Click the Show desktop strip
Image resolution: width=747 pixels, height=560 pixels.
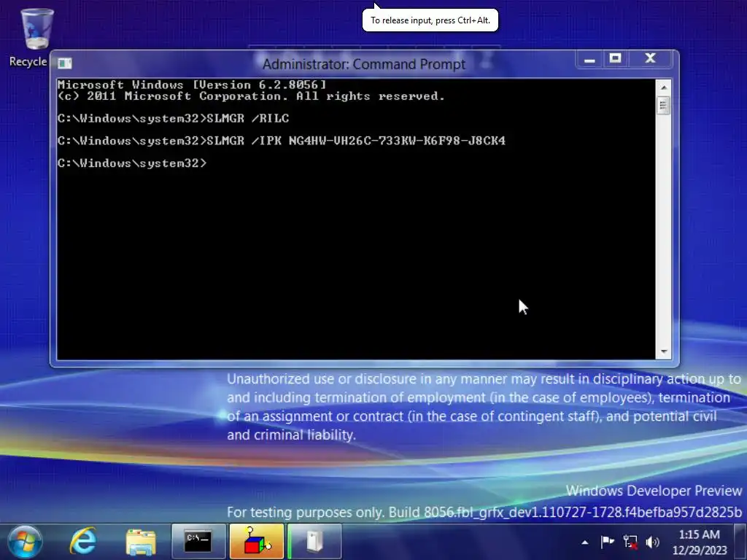click(740, 542)
